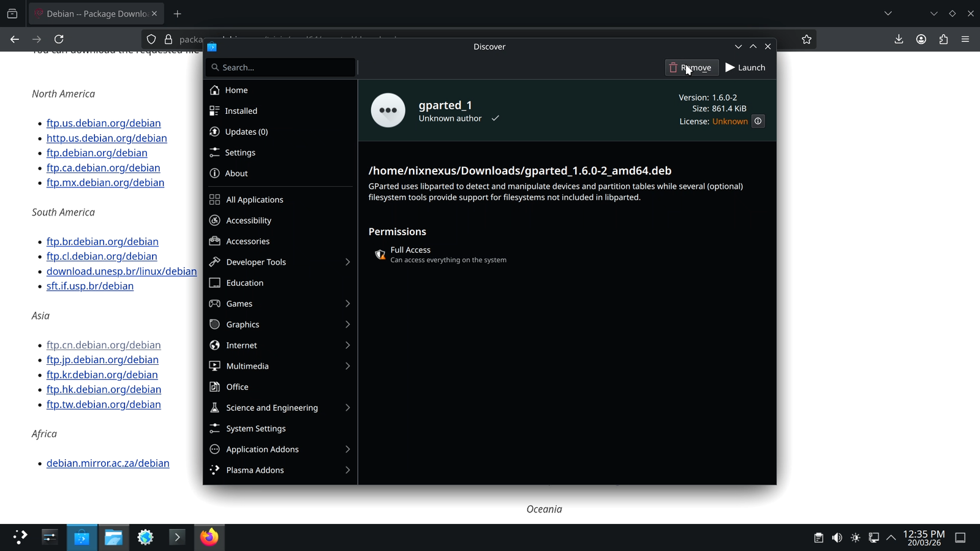This screenshot has width=980, height=551.
Task: Expand the Games category chevron
Action: tap(347, 304)
